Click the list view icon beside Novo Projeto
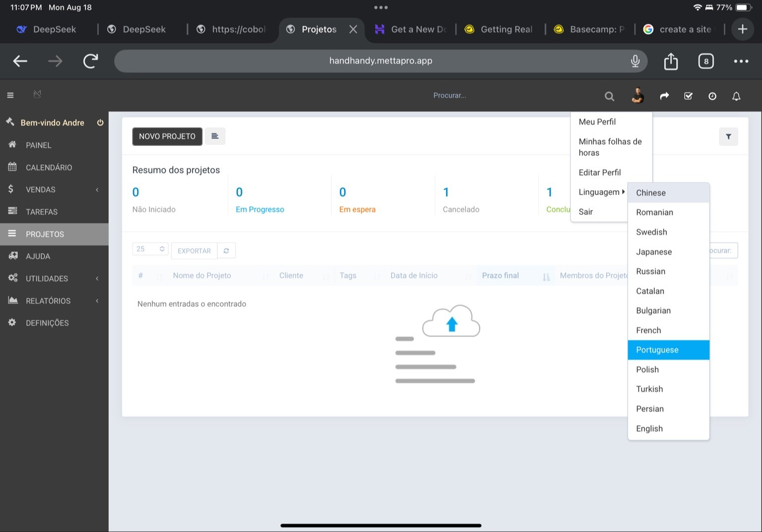Image resolution: width=762 pixels, height=532 pixels. [215, 136]
